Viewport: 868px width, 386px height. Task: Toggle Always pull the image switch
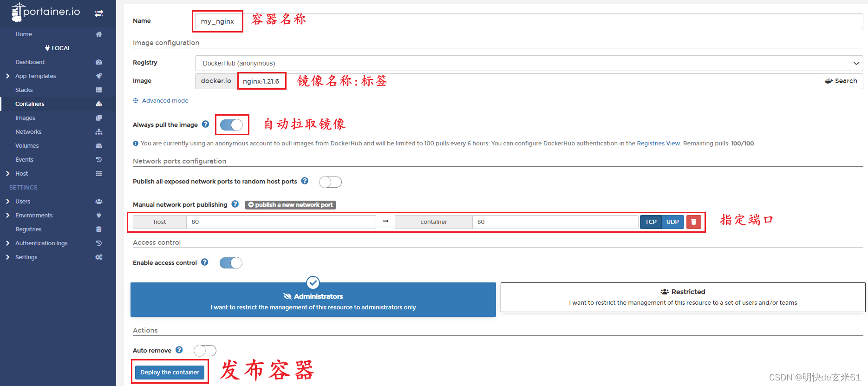[231, 125]
